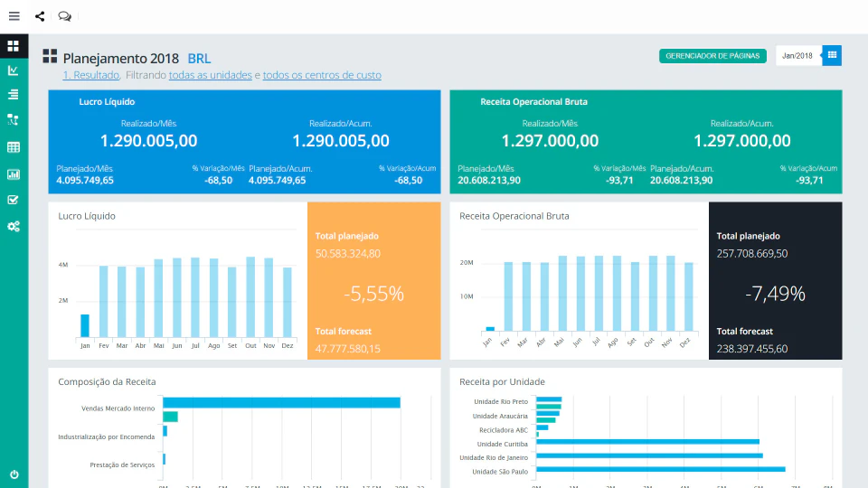Image resolution: width=868 pixels, height=488 pixels.
Task: Click the Gerenciador de Páginas button
Action: click(712, 56)
